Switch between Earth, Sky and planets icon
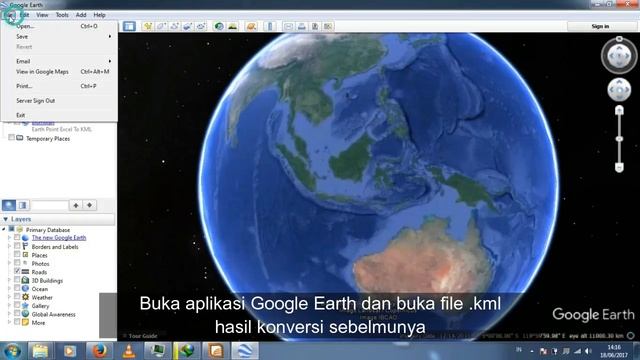This screenshot has width=640, height=360. coord(251,26)
